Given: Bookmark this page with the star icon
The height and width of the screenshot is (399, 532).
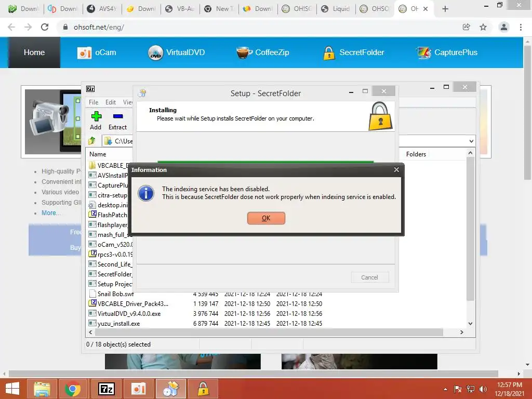Looking at the screenshot, I should (483, 27).
